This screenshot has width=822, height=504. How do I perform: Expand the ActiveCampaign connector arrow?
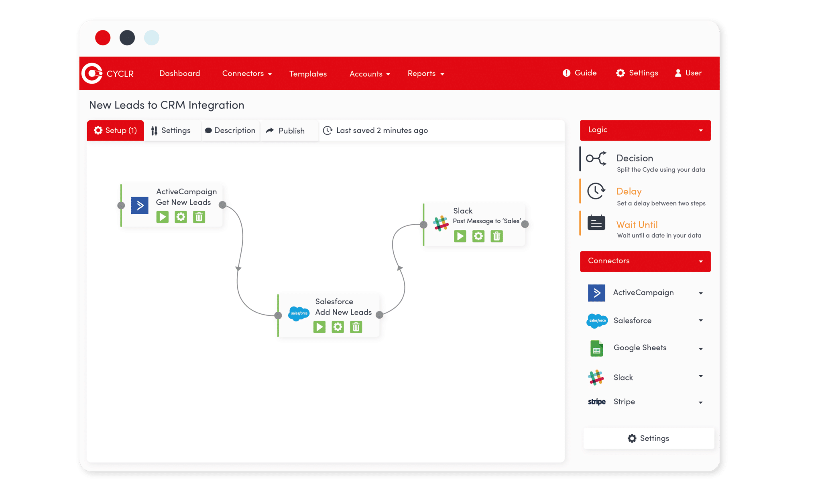(701, 293)
